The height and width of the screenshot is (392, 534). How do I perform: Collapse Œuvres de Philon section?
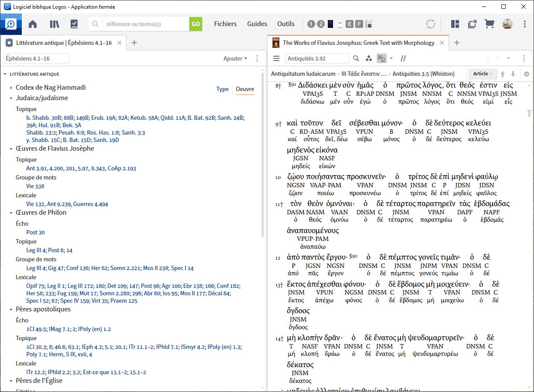click(11, 213)
